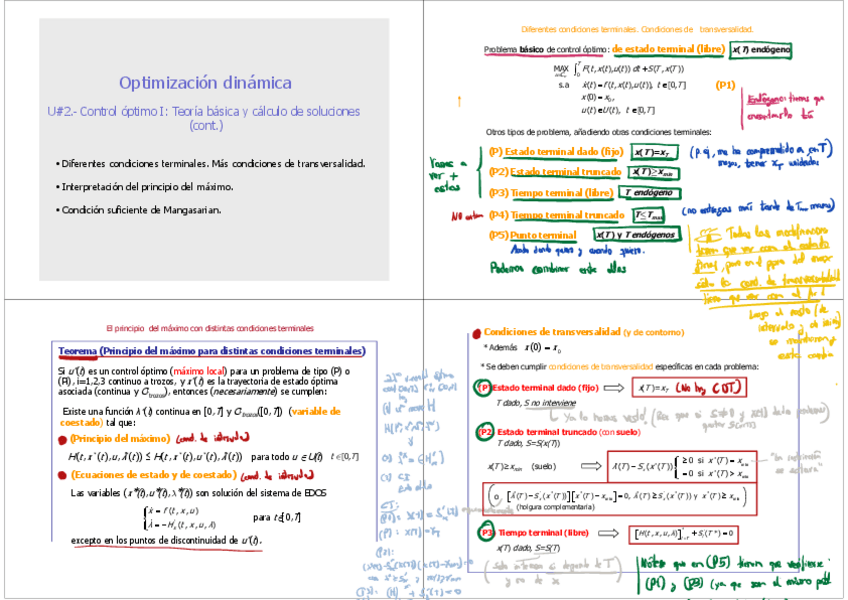The image size is (848, 600).
Task: Click the red heading "Estado terminal truncado (con suelo)"
Action: (568, 432)
